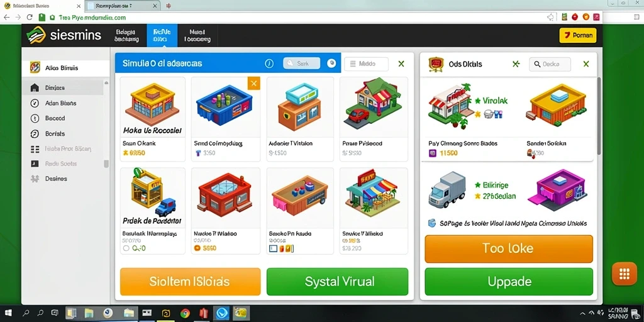Open the first Belaga navigation tab

point(126,35)
